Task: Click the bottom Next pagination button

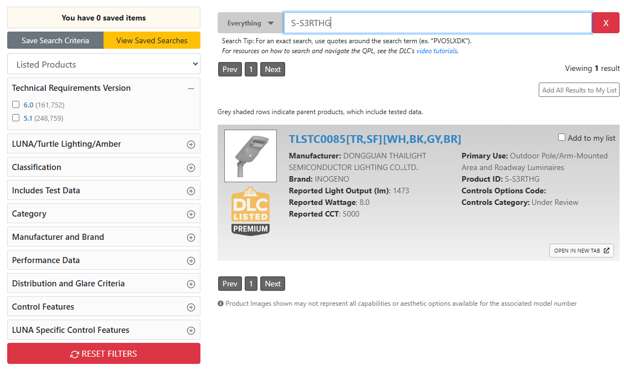Action: click(273, 284)
